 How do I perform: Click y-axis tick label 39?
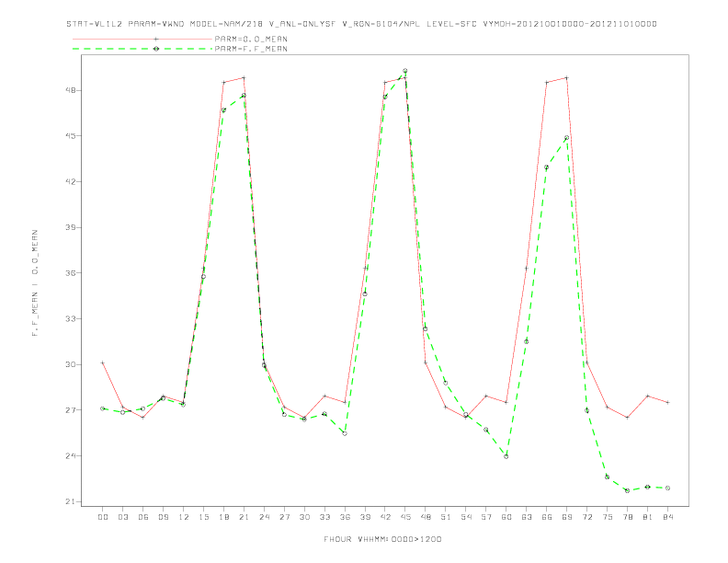click(71, 227)
